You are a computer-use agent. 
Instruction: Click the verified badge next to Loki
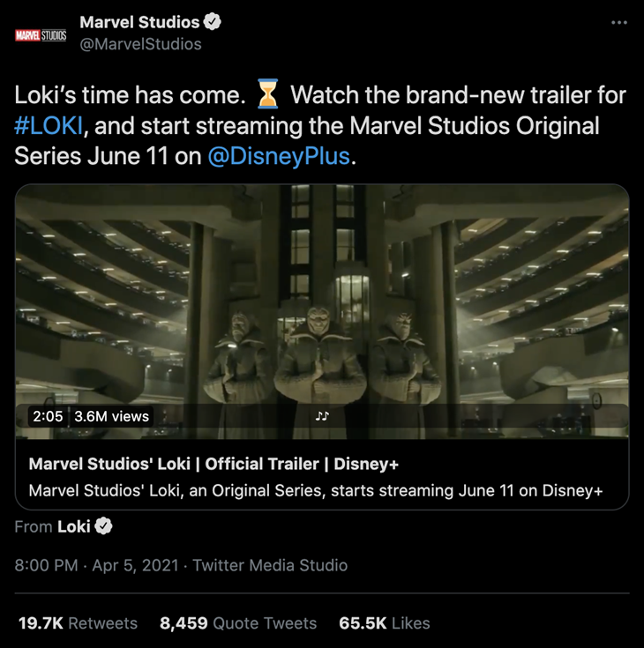click(x=104, y=526)
